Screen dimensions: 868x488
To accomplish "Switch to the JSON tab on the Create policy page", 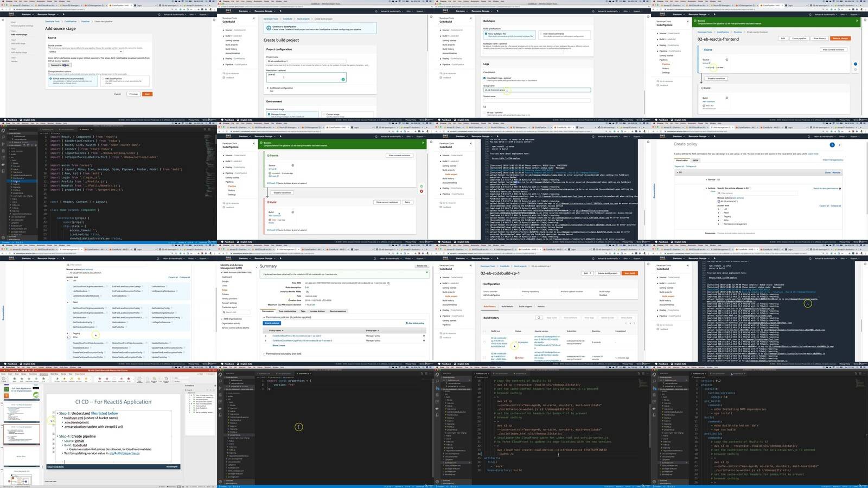I will coord(695,160).
